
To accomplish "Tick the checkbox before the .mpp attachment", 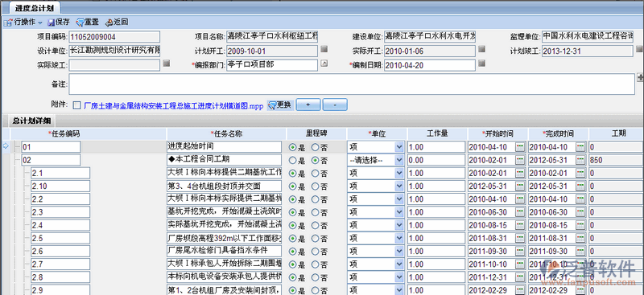I will tap(76, 105).
